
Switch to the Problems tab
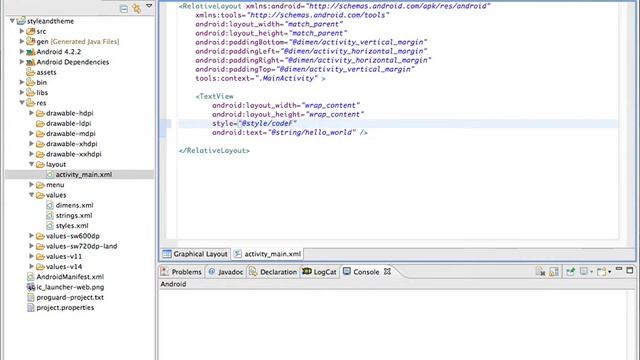coord(182,272)
